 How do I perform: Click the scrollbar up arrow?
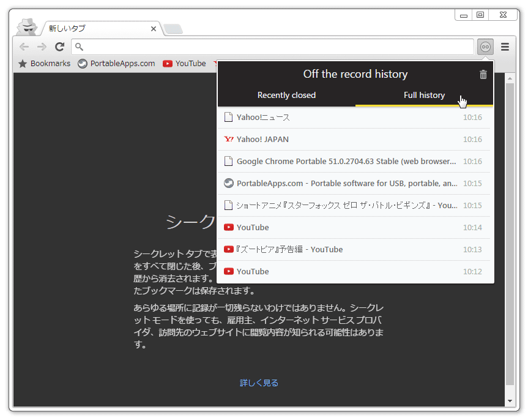pyautogui.click(x=510, y=78)
